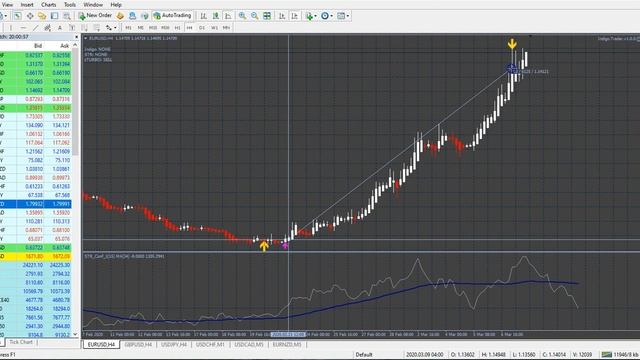
Task: Open the Tools menu
Action: pos(70,4)
